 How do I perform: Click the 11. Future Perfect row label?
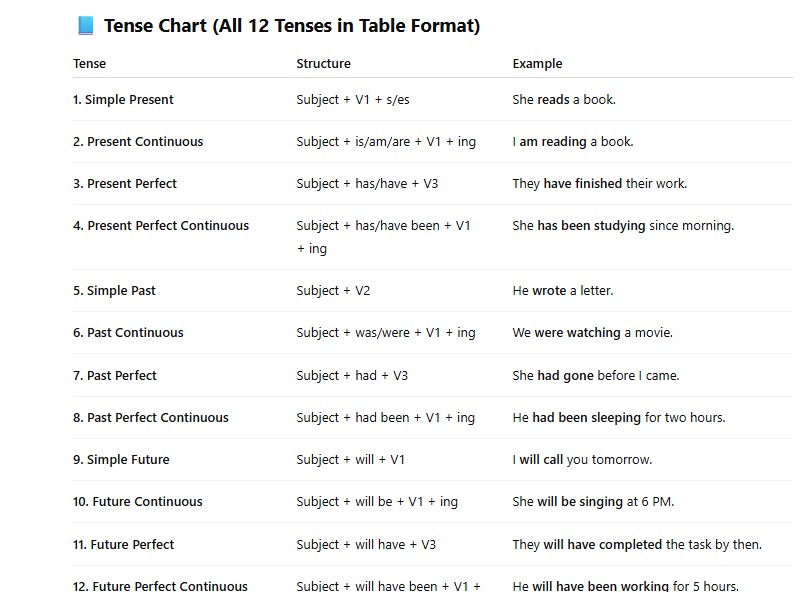click(x=124, y=544)
